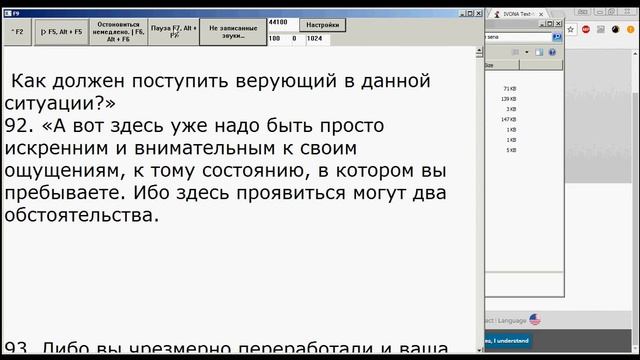Click the 'I understand' button
The height and width of the screenshot is (360, 640).
[x=508, y=340]
